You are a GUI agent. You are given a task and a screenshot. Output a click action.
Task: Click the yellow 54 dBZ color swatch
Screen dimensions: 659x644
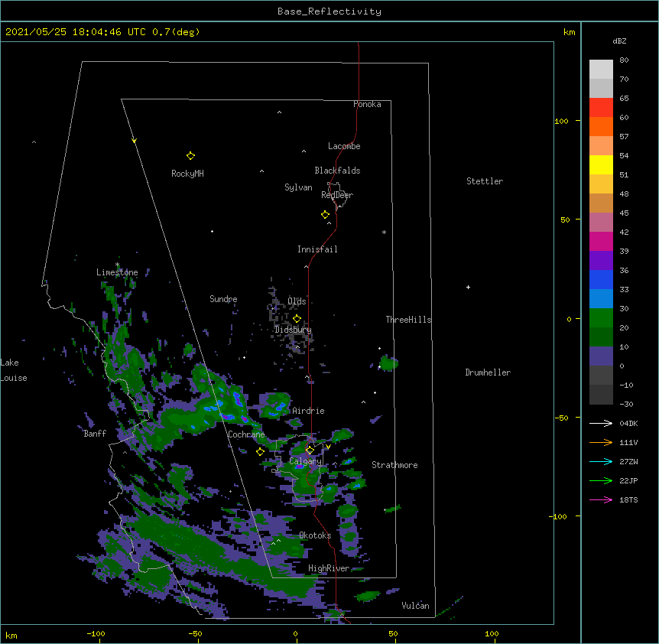coord(601,164)
